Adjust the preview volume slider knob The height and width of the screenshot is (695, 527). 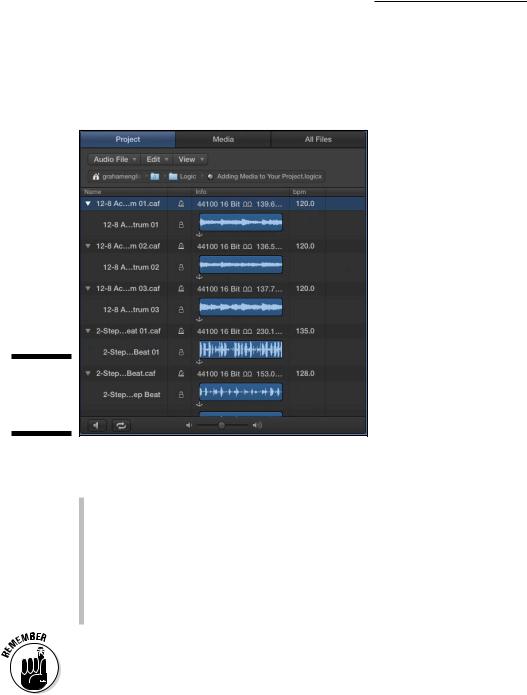[221, 426]
